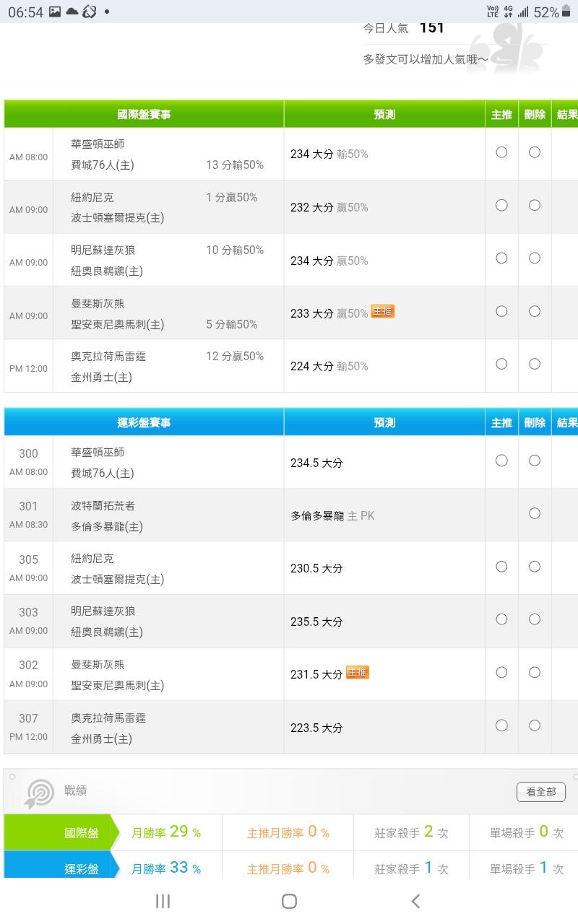The height and width of the screenshot is (924, 578).
Task: Tap the orange 主推 badge next to 231.5 大分
Action: pos(357,673)
